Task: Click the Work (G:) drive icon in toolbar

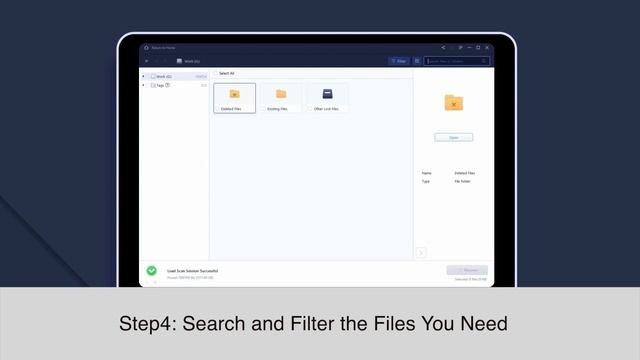Action: pyautogui.click(x=179, y=61)
